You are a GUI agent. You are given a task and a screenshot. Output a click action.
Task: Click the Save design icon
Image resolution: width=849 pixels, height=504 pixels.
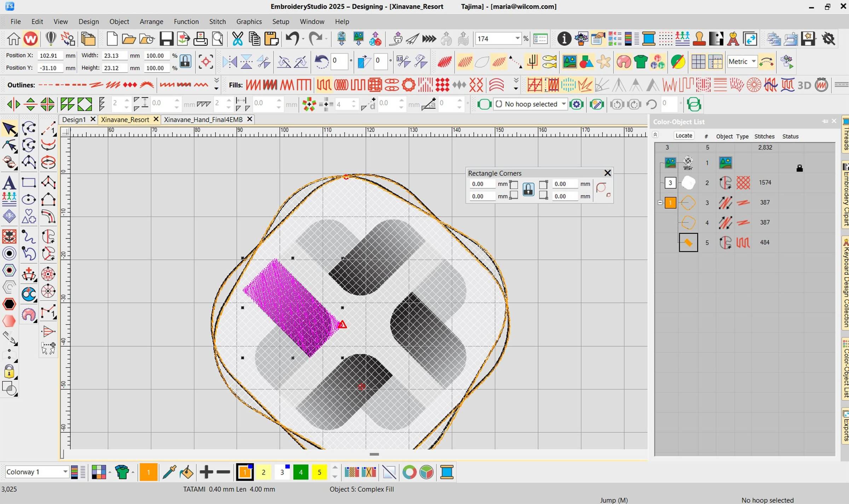(166, 39)
